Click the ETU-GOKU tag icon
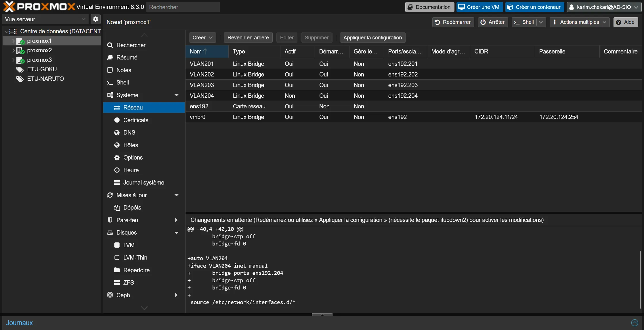This screenshot has height=330, width=644. point(20,69)
